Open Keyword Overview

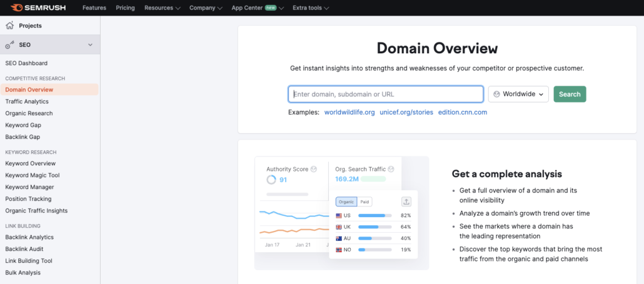tap(31, 163)
